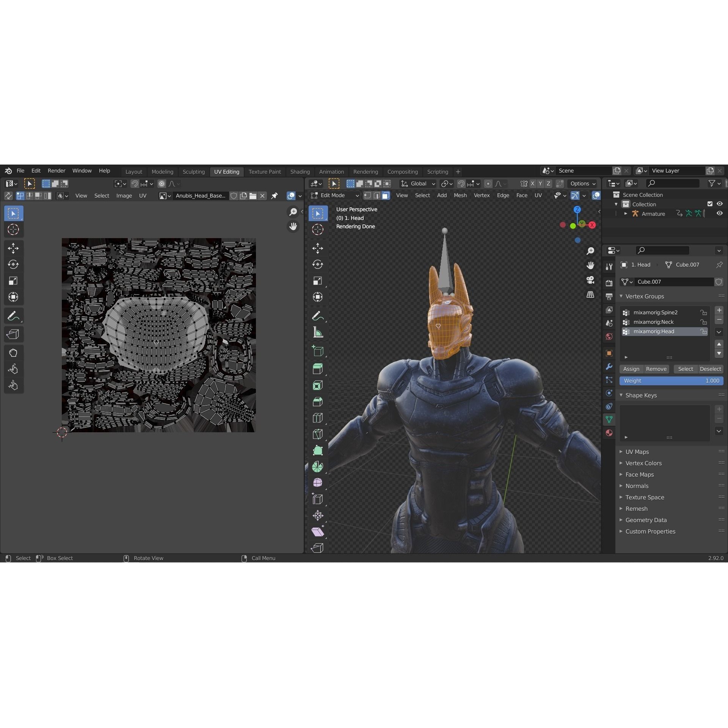Click the Assign button under Vertex Groups
Screen dimensions: 728x728
point(631,369)
